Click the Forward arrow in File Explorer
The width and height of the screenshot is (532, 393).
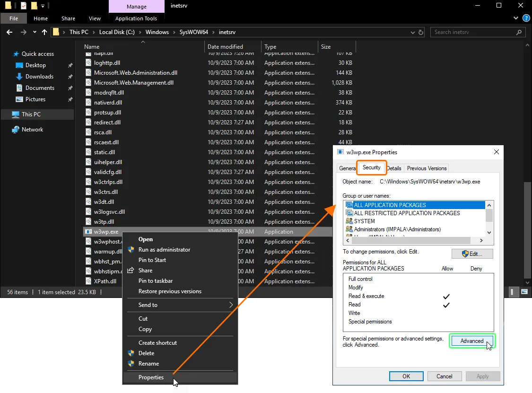24,32
